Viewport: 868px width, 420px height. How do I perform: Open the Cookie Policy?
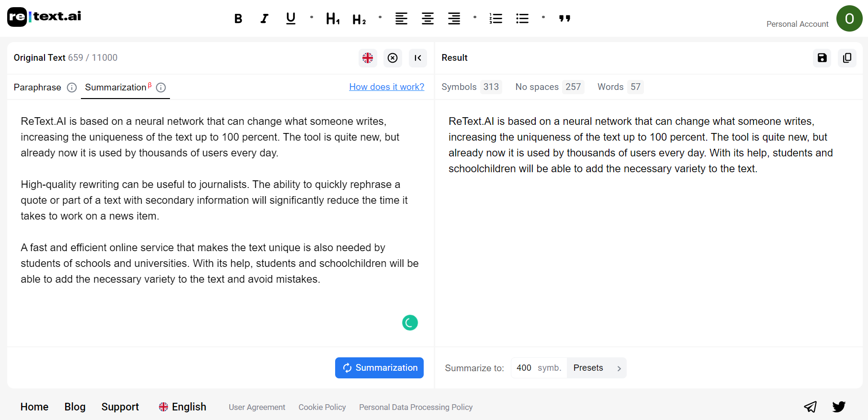click(322, 407)
